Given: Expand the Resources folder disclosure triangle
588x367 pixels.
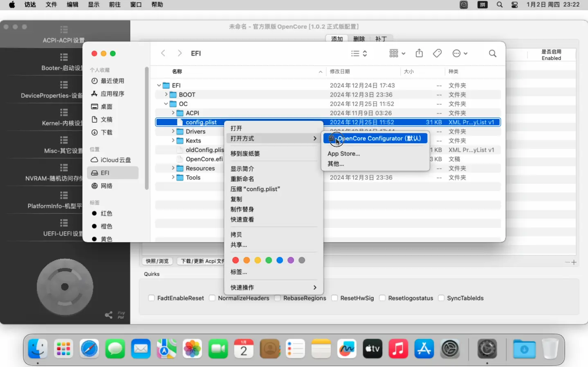Looking at the screenshot, I should (173, 168).
